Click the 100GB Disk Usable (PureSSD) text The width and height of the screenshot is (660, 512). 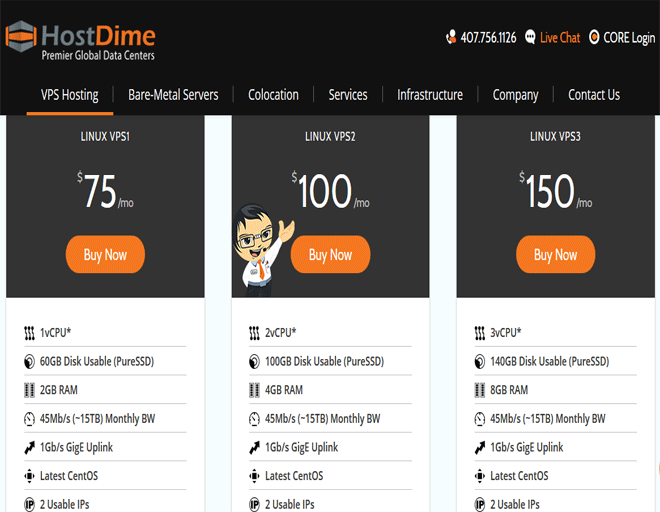(x=325, y=362)
